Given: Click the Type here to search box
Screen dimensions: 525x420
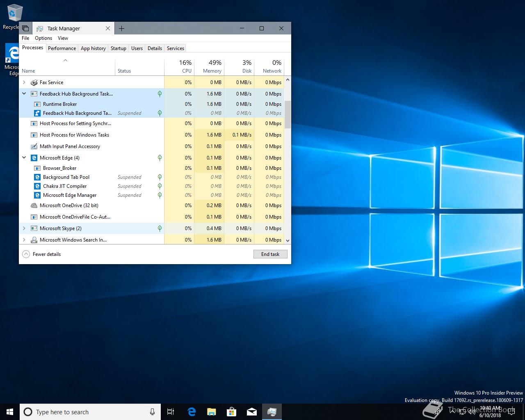Looking at the screenshot, I should [89, 412].
